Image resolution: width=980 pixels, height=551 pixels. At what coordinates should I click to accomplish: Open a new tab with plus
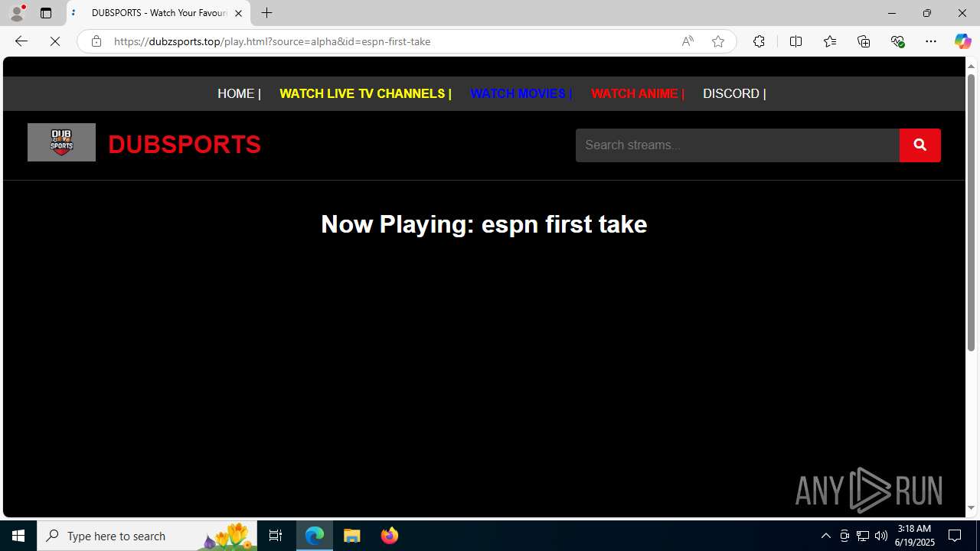(x=266, y=13)
